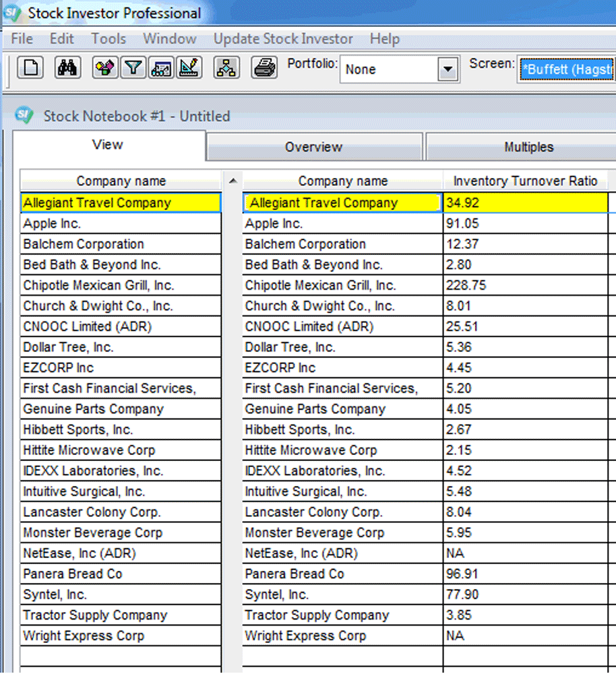This screenshot has width=616, height=674.
Task: Click the left Company name column header
Action: coord(121,181)
